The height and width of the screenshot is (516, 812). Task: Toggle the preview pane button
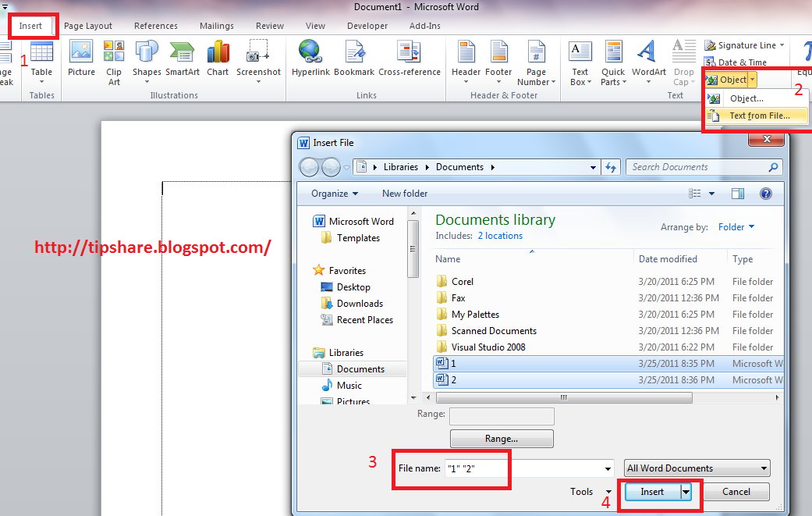[737, 194]
